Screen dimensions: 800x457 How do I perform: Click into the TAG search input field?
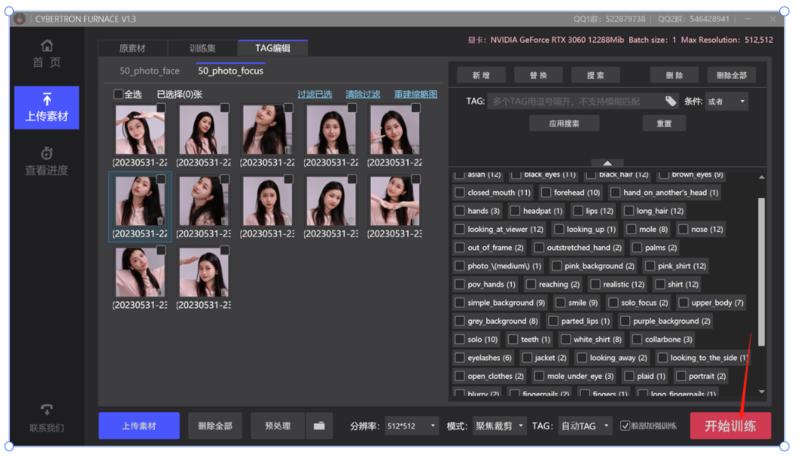(x=575, y=101)
